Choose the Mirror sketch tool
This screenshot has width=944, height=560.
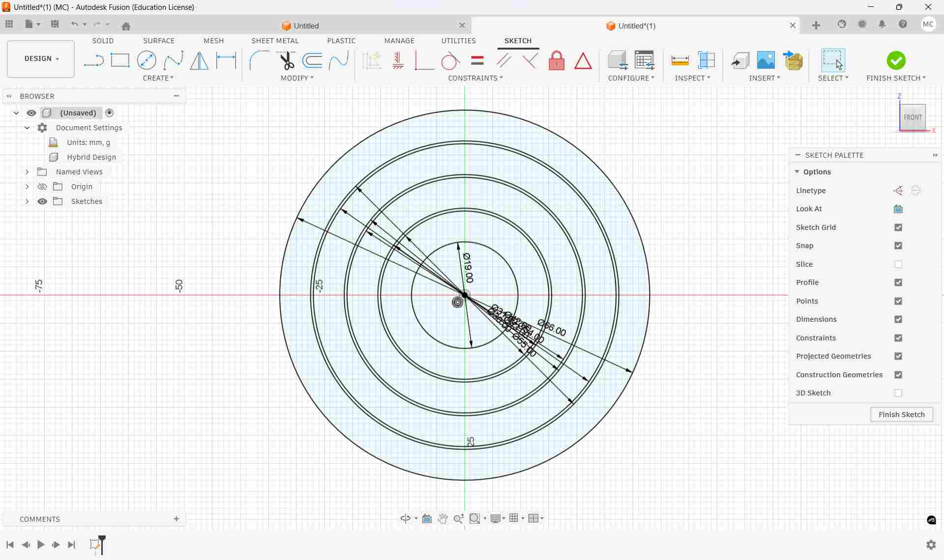[x=199, y=60]
